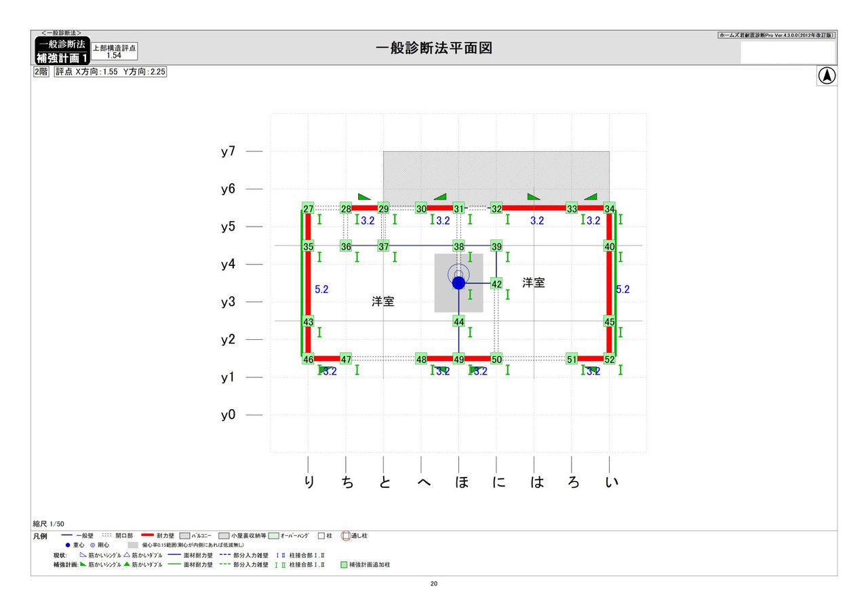Click the north arrow compass icon
868x614 pixels.
point(827,76)
